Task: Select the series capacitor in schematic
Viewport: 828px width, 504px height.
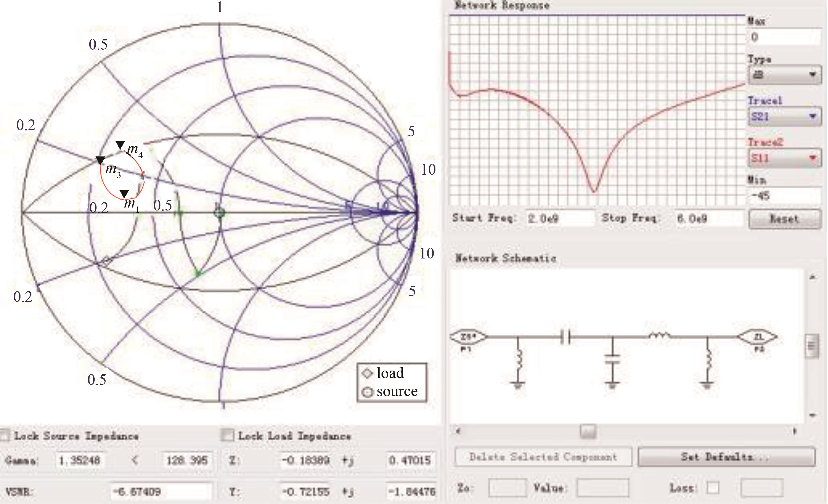Action: 565,337
